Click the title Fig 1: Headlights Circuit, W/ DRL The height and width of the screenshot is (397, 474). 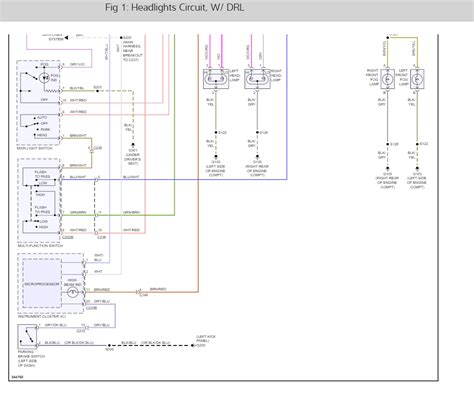[175, 8]
